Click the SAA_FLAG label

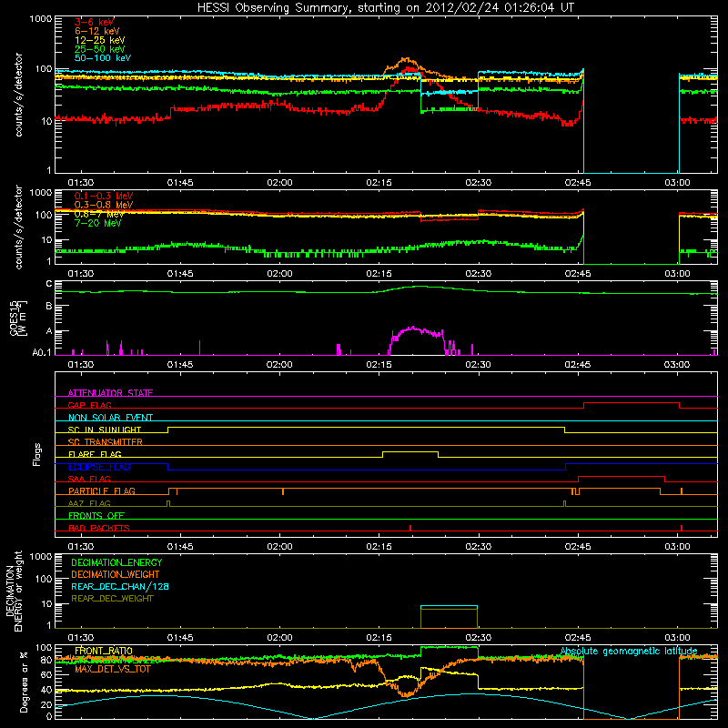click(x=89, y=479)
